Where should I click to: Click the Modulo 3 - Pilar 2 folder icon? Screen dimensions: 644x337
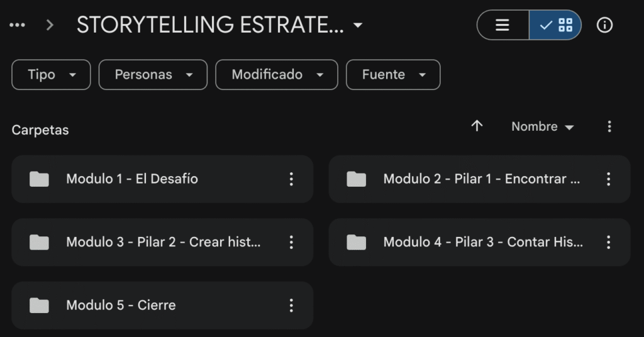39,242
